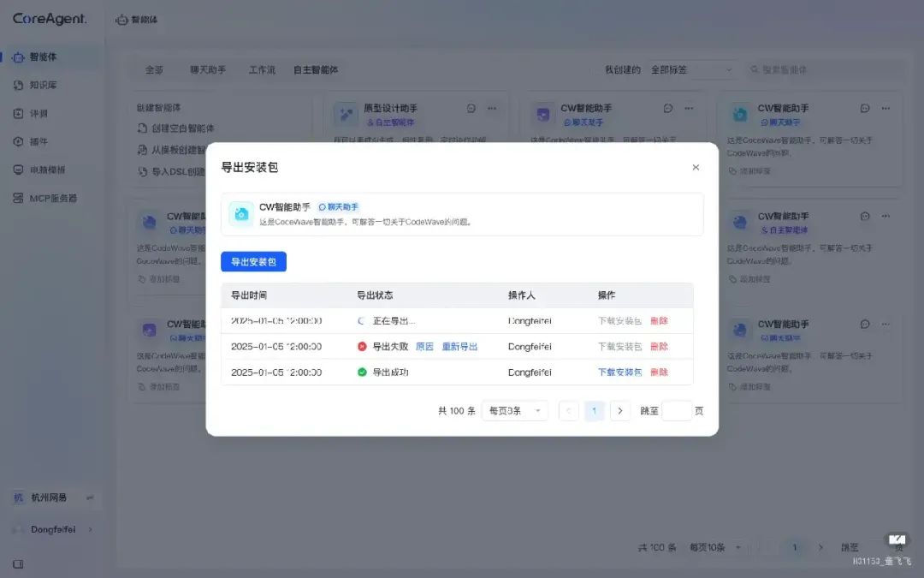The height and width of the screenshot is (578, 924).
Task: Click the agent search field
Action: tap(824, 69)
